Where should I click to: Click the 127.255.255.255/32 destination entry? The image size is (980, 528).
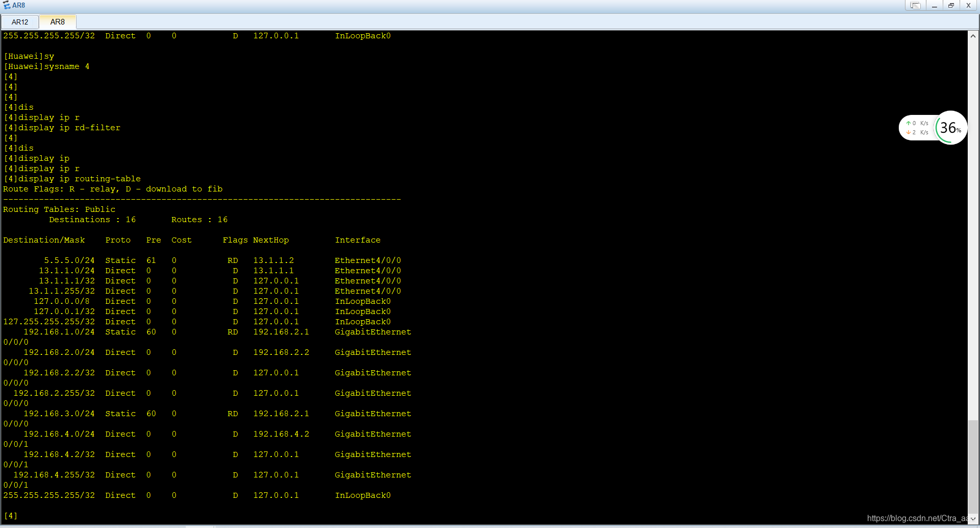coord(49,322)
